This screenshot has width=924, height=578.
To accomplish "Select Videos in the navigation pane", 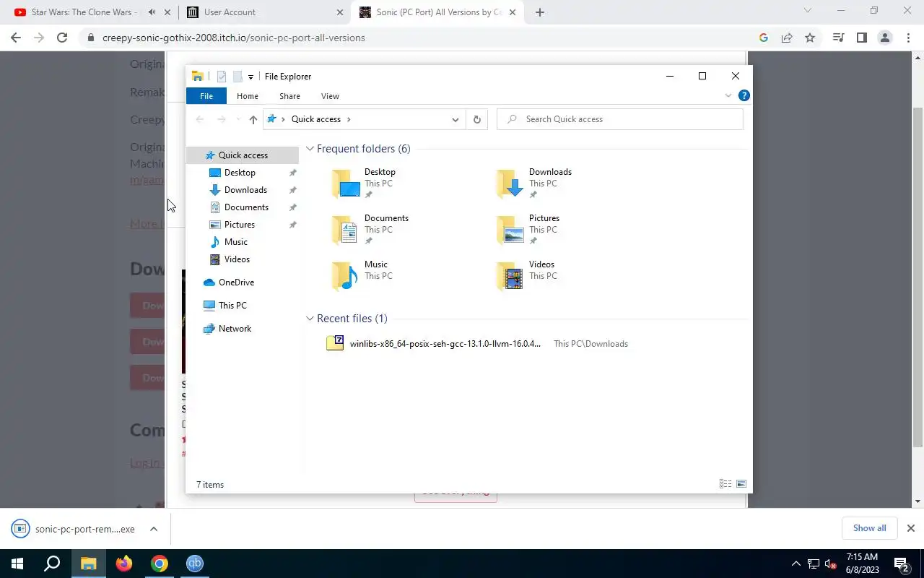I will (x=237, y=259).
